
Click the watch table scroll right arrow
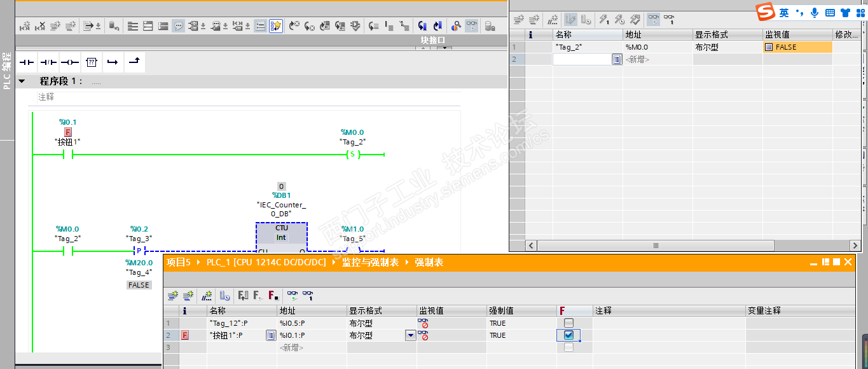pos(855,245)
